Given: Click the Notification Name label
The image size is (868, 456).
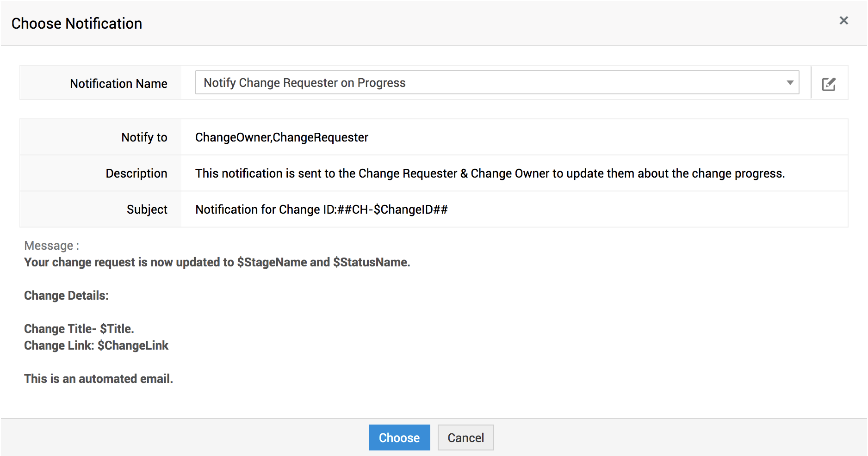Looking at the screenshot, I should point(118,84).
